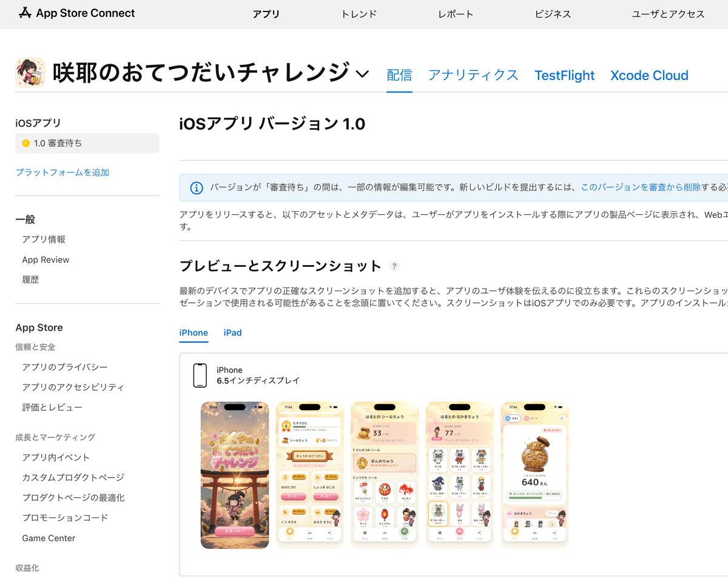
Task: Click the 収益化 section label
Action: [x=27, y=568]
